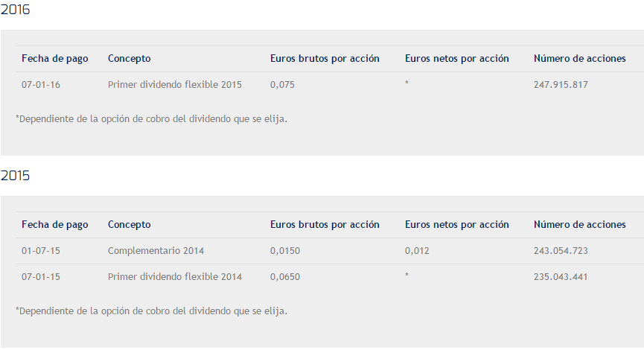Click 'Número de acciones' header in 2016 table
644x350 pixels.
[579, 59]
